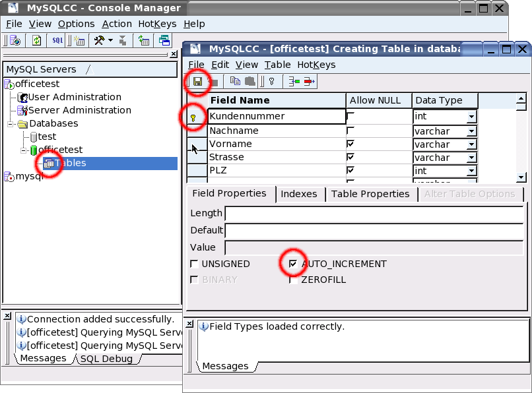Uncheck the AUTO_INCREMENT checkbox

coord(294,264)
